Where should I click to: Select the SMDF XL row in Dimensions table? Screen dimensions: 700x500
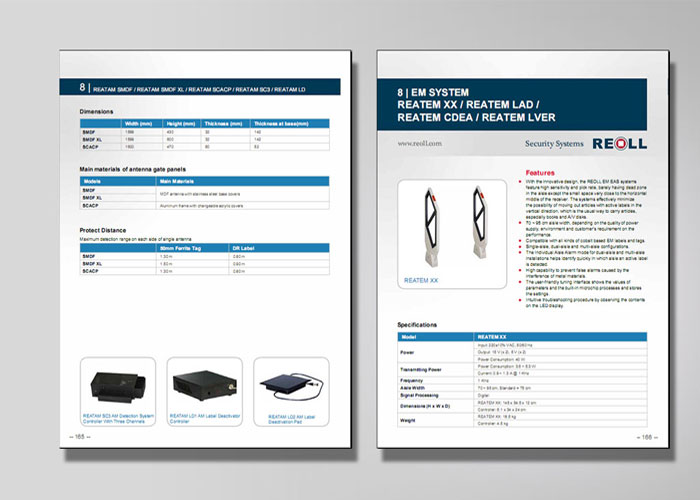(204, 140)
